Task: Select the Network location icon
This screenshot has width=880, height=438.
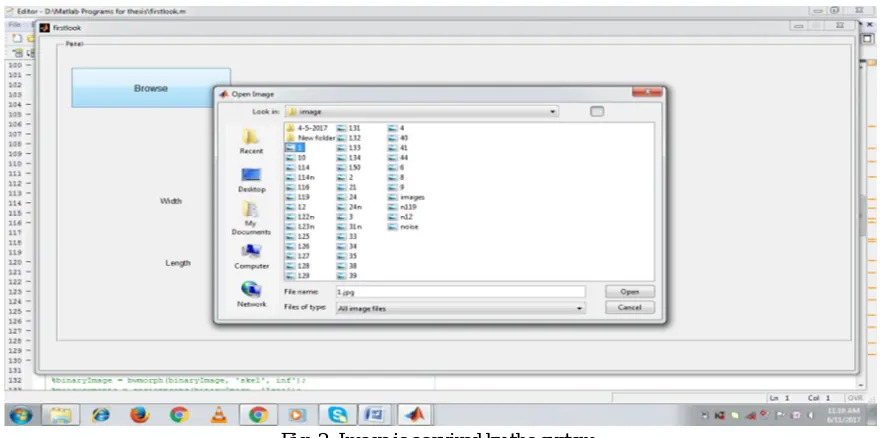Action: (251, 294)
